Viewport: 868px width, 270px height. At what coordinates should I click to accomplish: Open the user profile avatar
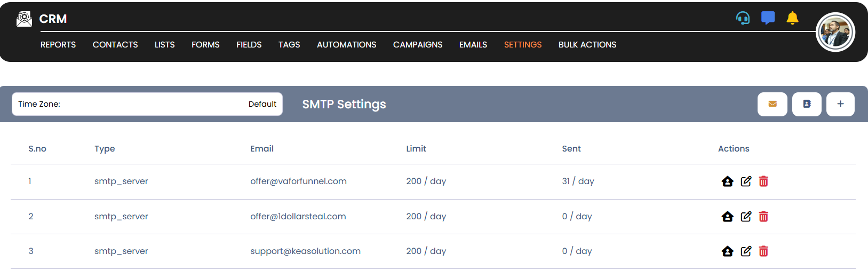coord(835,32)
